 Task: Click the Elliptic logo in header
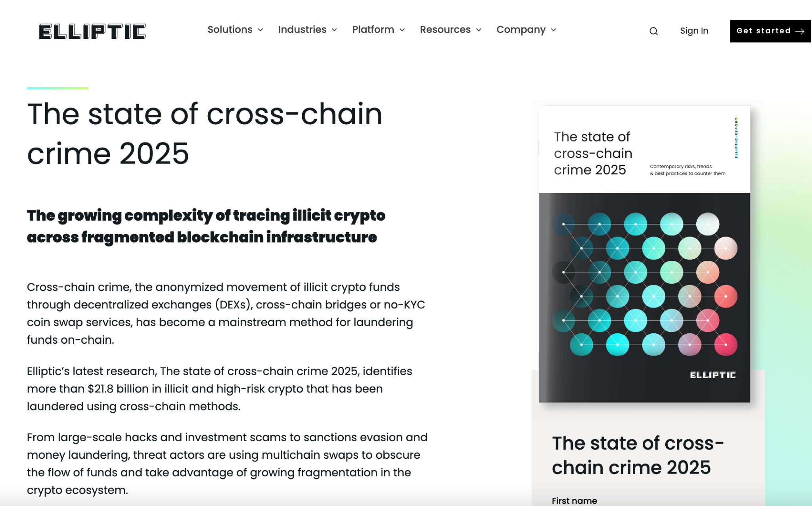(x=92, y=31)
